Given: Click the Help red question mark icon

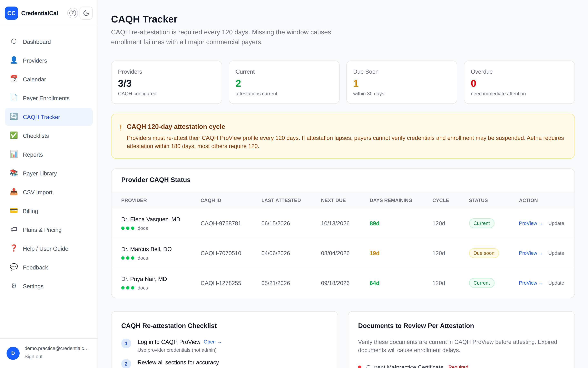Looking at the screenshot, I should click(x=14, y=248).
